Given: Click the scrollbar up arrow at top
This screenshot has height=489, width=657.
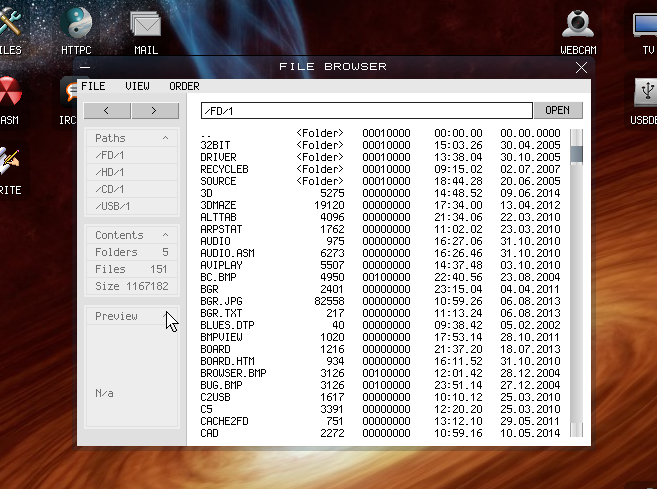Looking at the screenshot, I should [577, 137].
